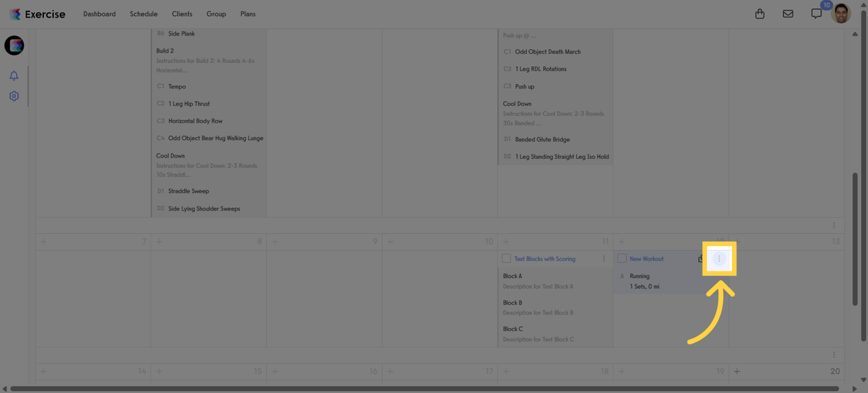Add a workout to day 14
This screenshot has width=868, height=393.
pos(43,371)
